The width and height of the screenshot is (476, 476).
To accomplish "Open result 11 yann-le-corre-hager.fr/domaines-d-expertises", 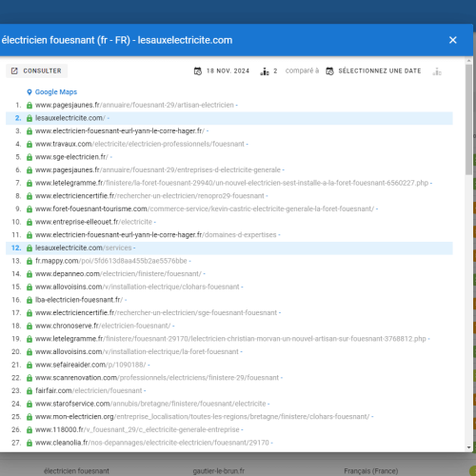I will tap(156, 235).
